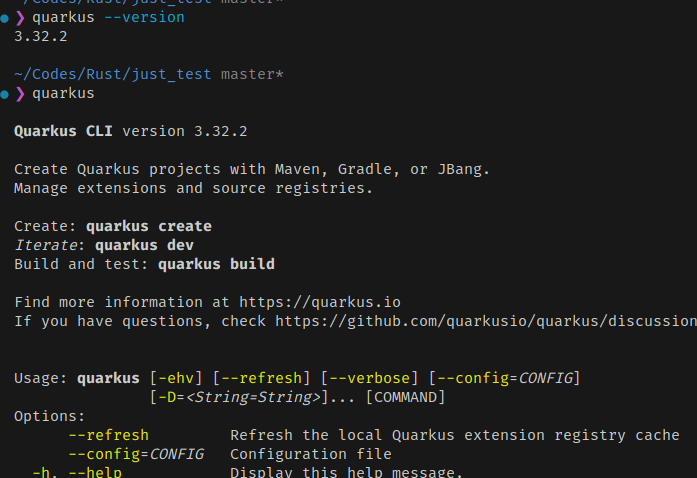Click the -h, --help option
Image resolution: width=697 pixels, height=478 pixels.
[77, 472]
